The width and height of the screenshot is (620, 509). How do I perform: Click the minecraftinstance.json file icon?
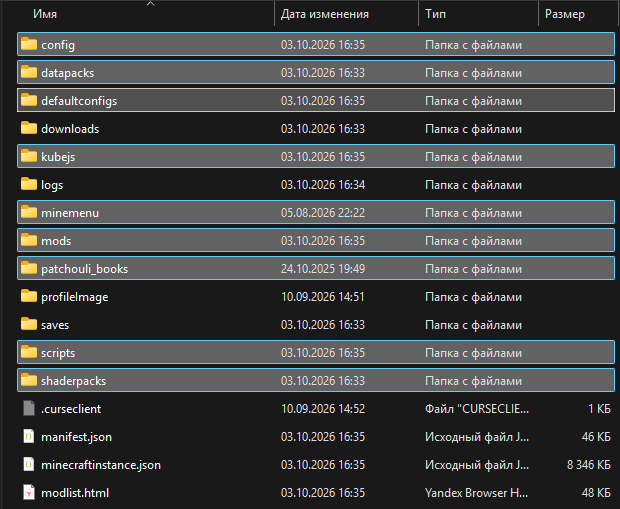coord(29,464)
